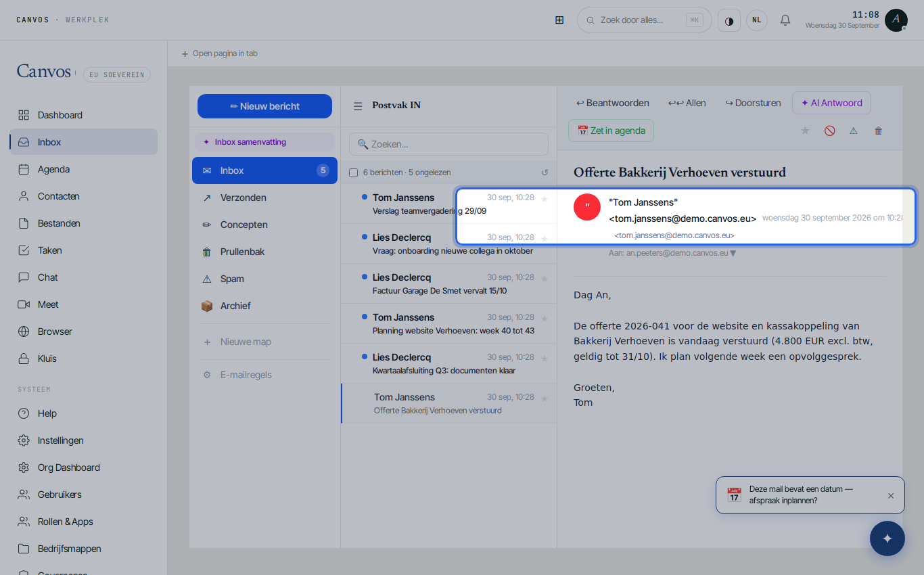Tick the select-all messages checkbox
Screen dimensions: 924x575
[x=353, y=172]
